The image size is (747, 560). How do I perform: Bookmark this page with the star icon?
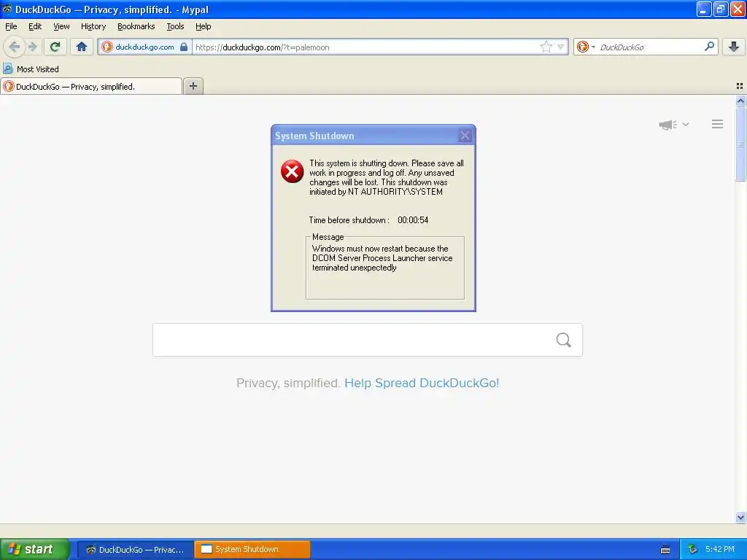point(546,47)
